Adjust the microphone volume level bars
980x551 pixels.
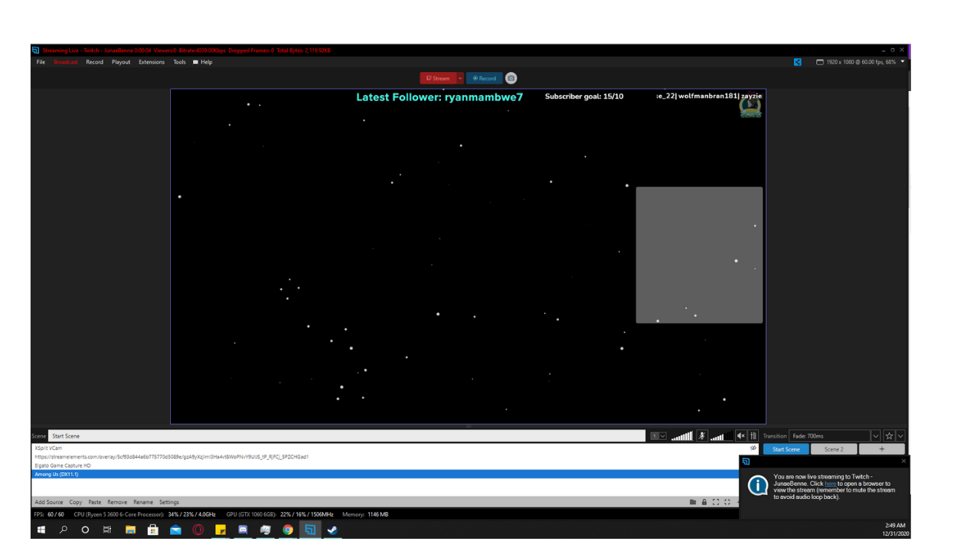682,436
